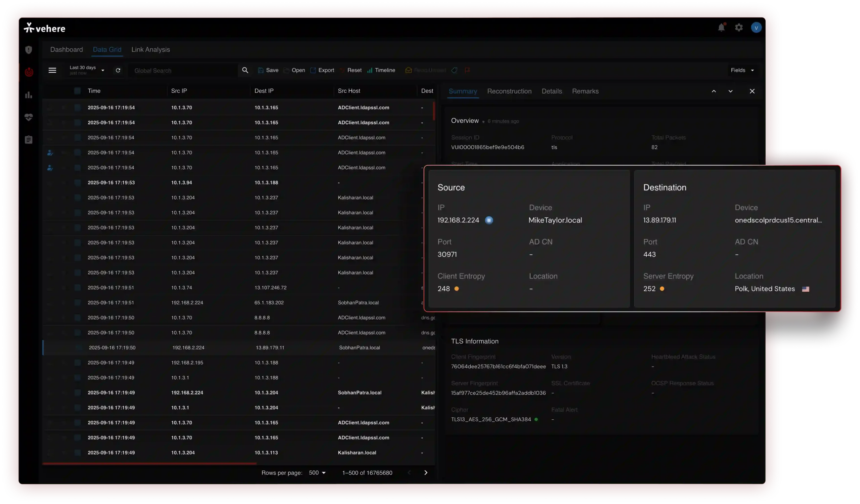The image size is (860, 504).
Task: Open the Reconstruction tab
Action: [x=509, y=91]
